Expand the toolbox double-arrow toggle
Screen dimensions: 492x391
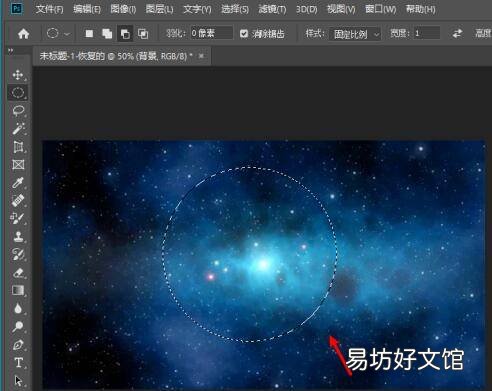coord(11,51)
